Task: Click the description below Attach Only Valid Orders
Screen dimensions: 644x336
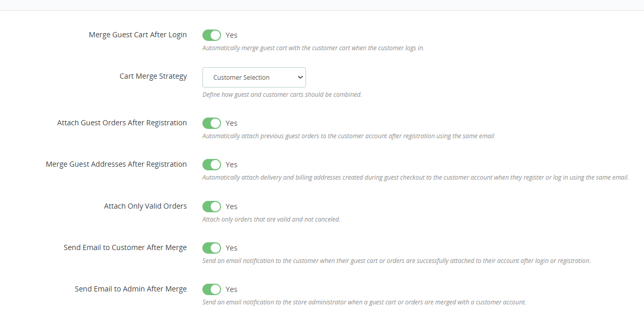Action: tap(271, 220)
